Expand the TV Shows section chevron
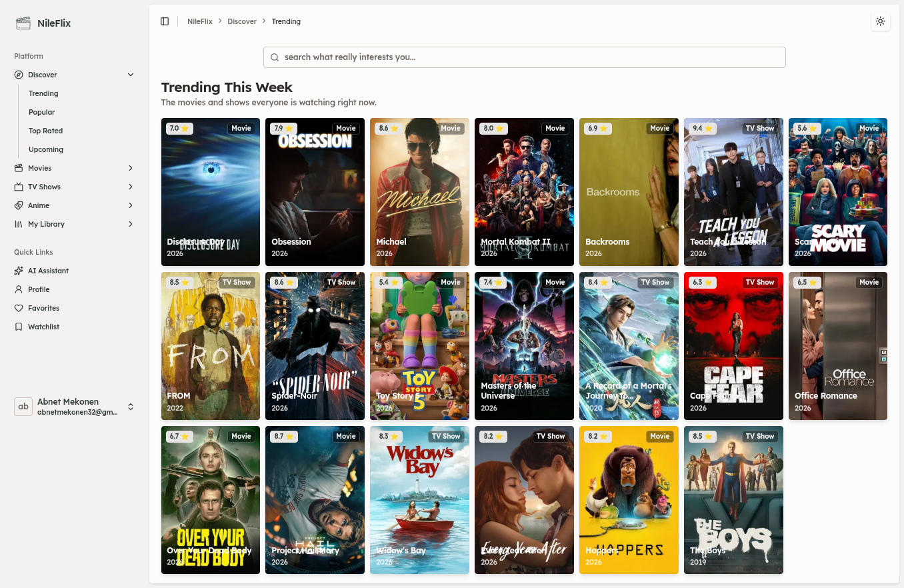This screenshot has height=588, width=904. coord(131,187)
